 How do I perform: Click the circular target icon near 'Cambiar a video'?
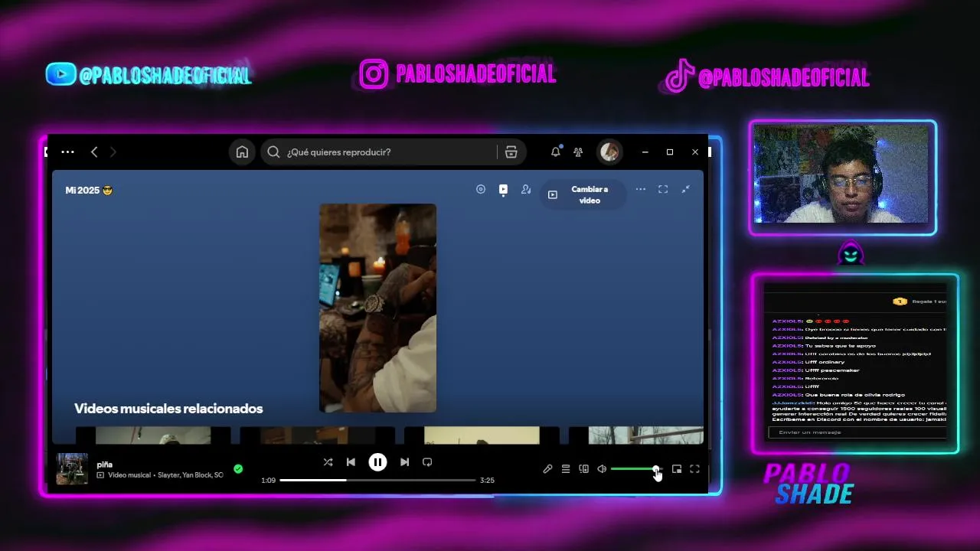coord(481,189)
